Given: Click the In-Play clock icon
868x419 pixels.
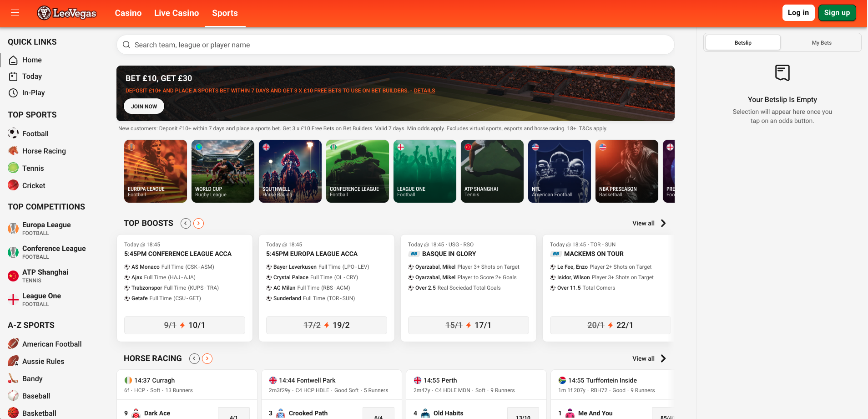Looking at the screenshot, I should 13,93.
